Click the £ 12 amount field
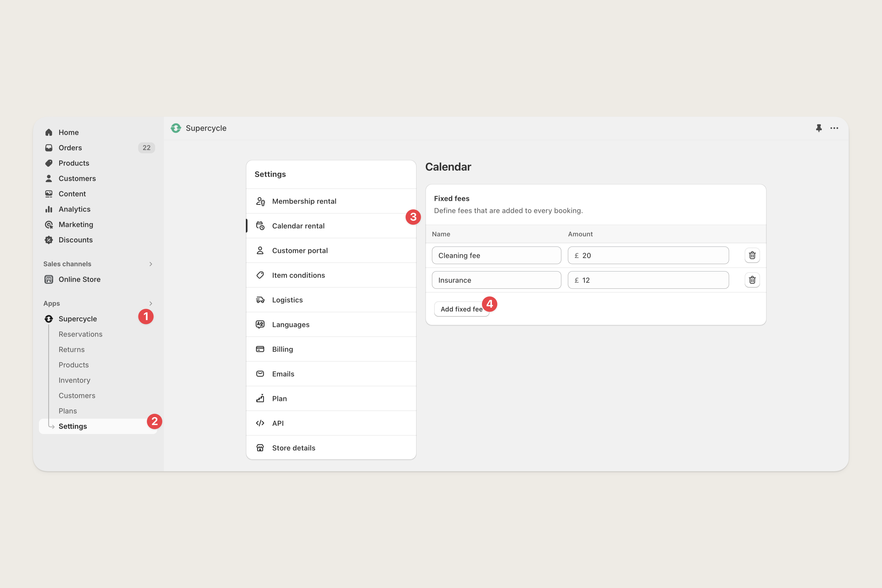Viewport: 882px width, 588px height. (648, 280)
